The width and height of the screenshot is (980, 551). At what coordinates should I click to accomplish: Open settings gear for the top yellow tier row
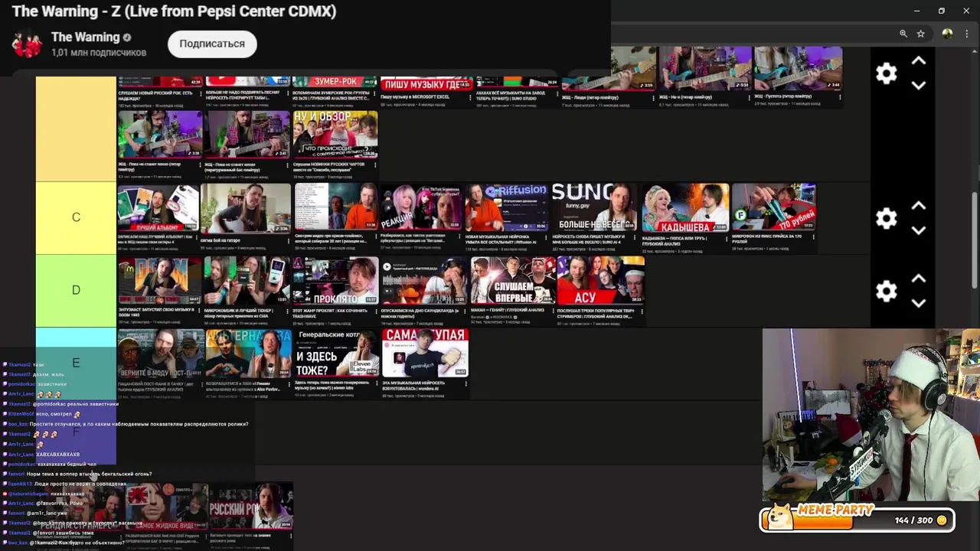point(886,73)
